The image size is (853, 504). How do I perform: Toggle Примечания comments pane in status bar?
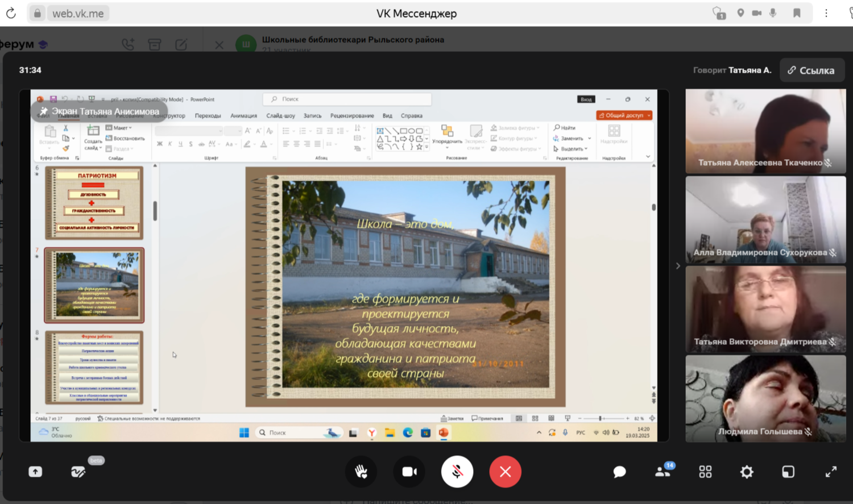pyautogui.click(x=487, y=418)
